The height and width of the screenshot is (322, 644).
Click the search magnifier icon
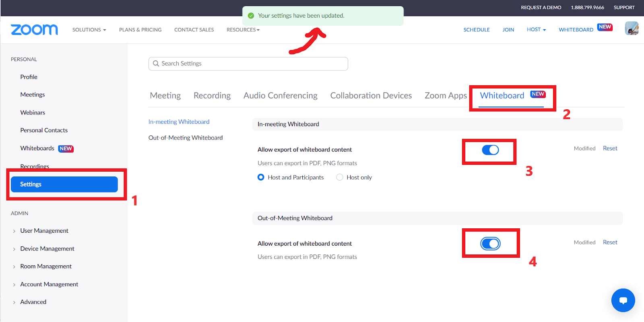click(156, 64)
